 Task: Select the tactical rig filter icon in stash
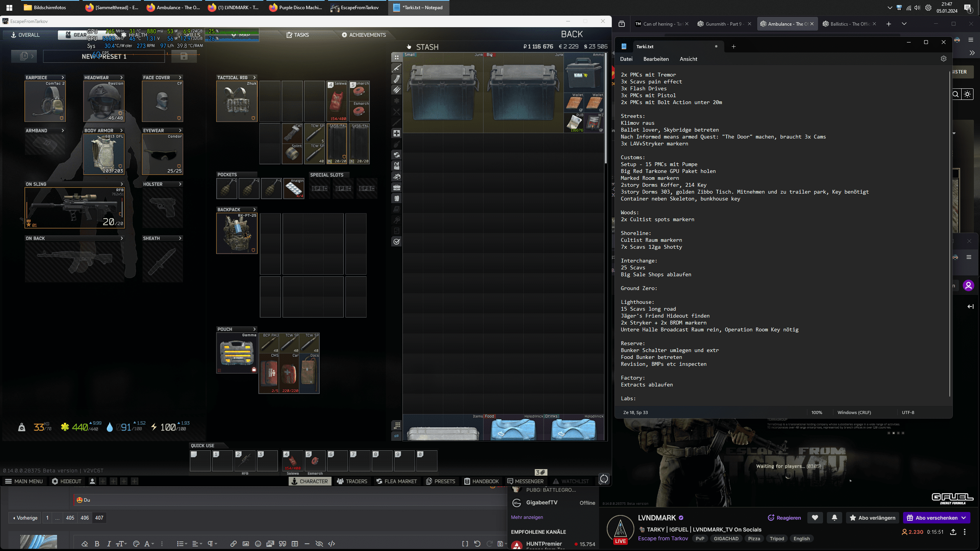point(397,166)
